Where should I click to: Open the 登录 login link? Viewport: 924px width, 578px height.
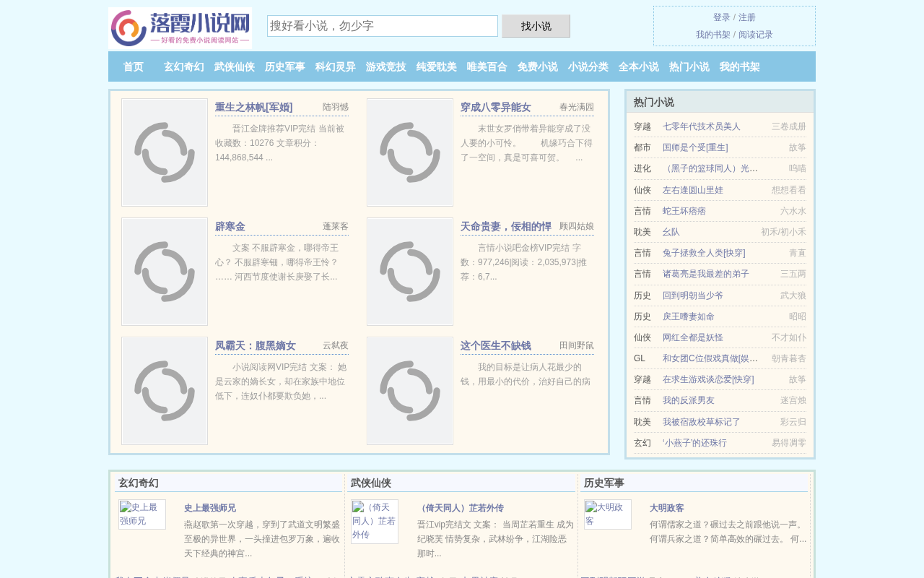[x=722, y=17]
